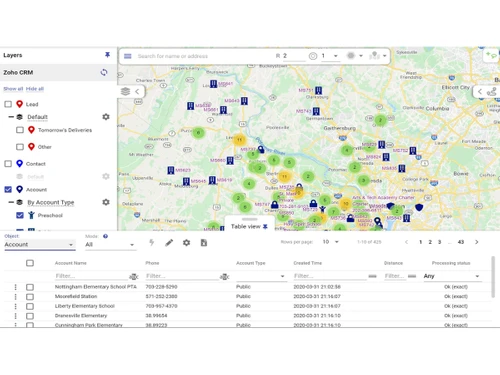
Task: Click Hide all layers link
Action: 35,89
